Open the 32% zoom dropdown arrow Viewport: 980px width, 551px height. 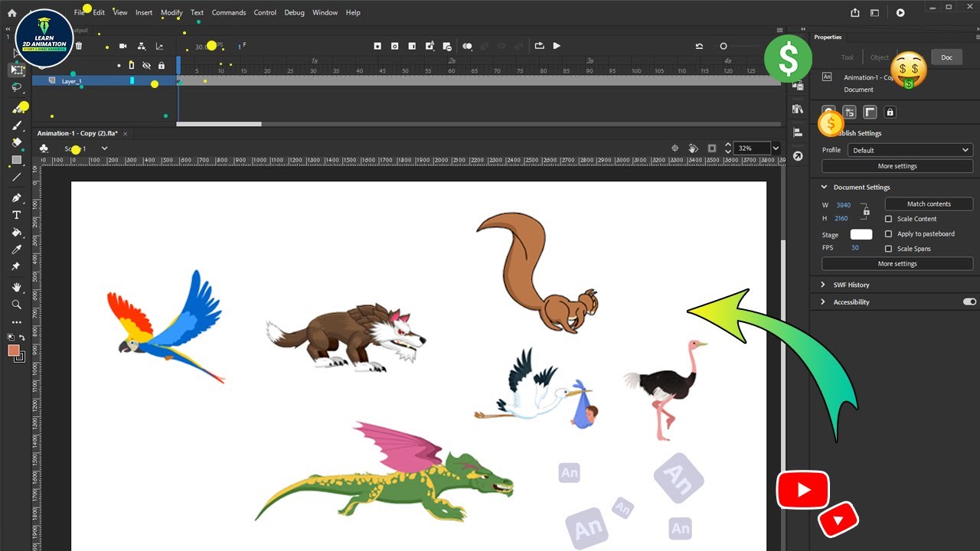(776, 148)
